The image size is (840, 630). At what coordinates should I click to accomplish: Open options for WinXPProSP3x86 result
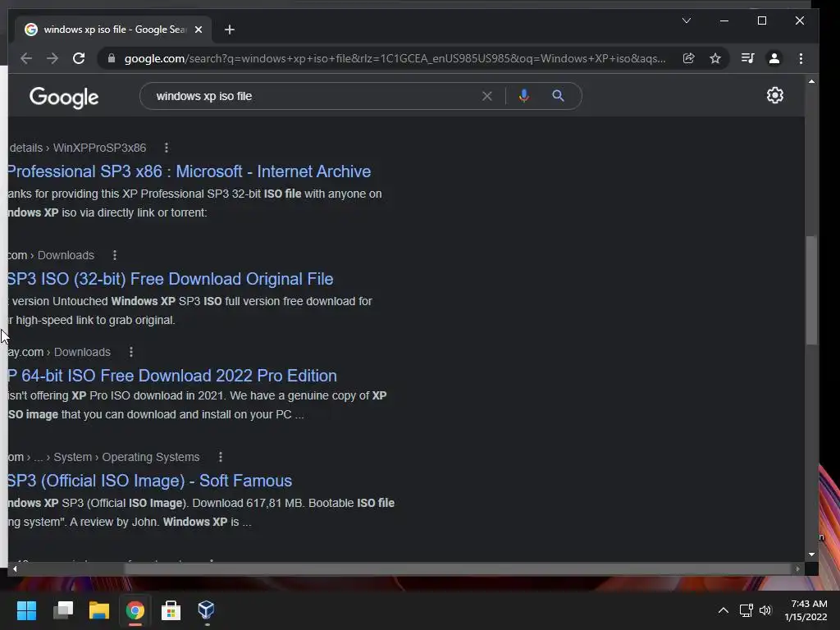coord(167,148)
